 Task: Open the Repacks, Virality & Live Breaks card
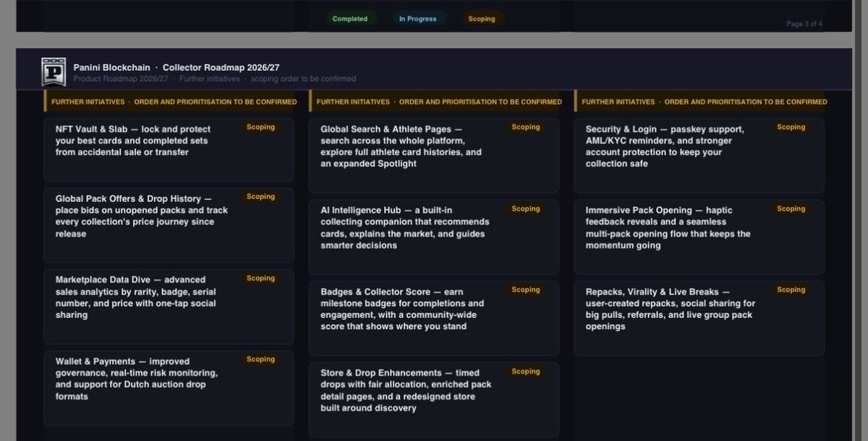coord(699,318)
